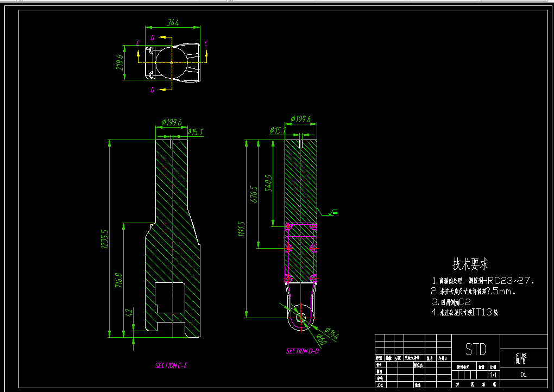Click the 副臂 part name cell
Viewport: 554px width, 392px height.
coord(521,359)
